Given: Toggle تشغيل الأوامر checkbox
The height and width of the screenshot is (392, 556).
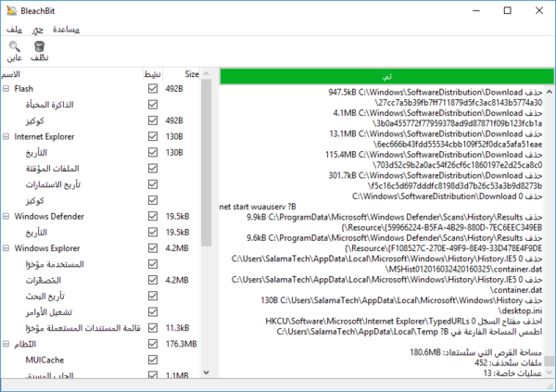Looking at the screenshot, I should pos(153,311).
